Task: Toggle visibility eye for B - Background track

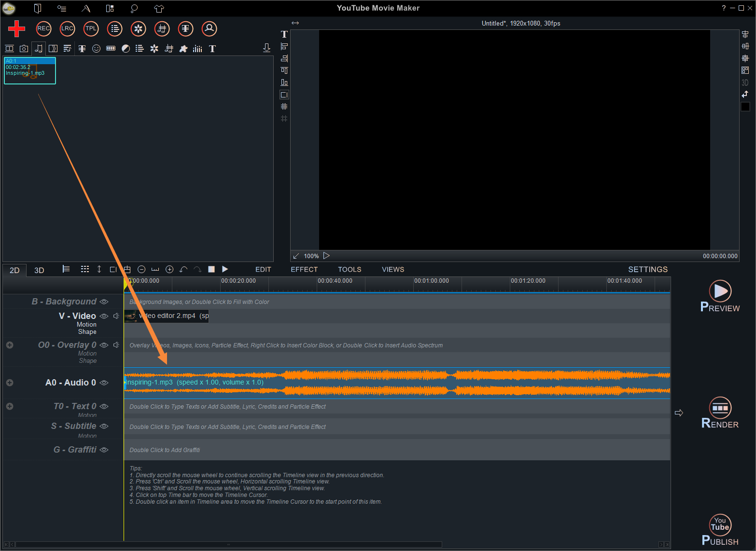Action: pos(104,302)
